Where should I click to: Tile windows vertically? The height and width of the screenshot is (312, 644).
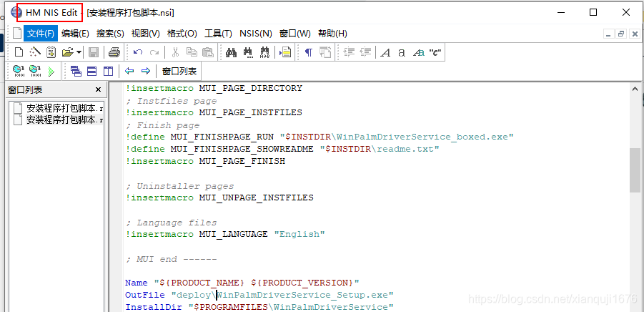[x=108, y=71]
